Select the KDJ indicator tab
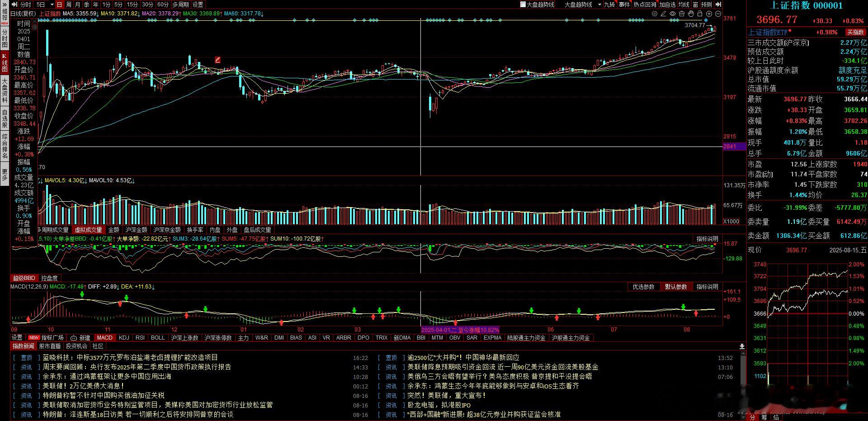This screenshot has width=868, height=421. click(x=124, y=338)
